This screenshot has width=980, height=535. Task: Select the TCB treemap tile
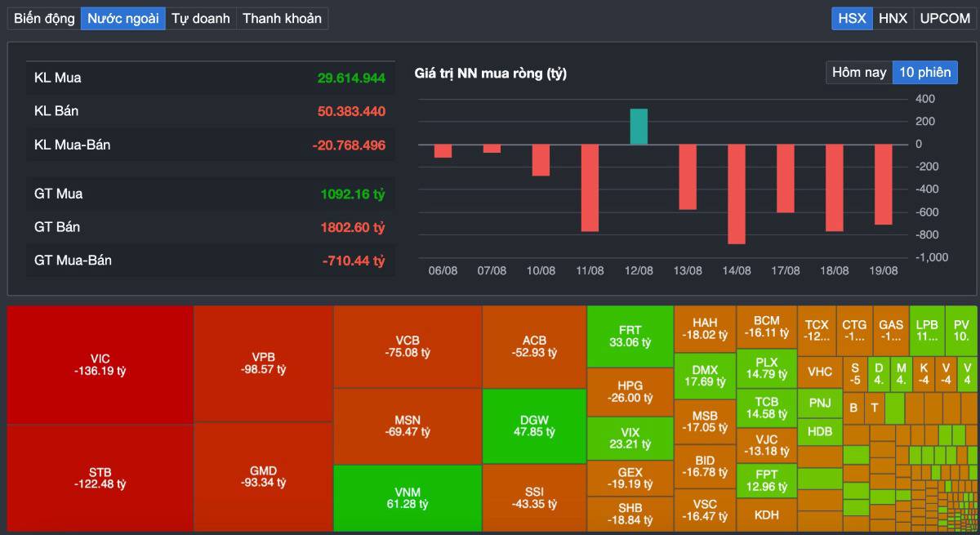pyautogui.click(x=767, y=408)
